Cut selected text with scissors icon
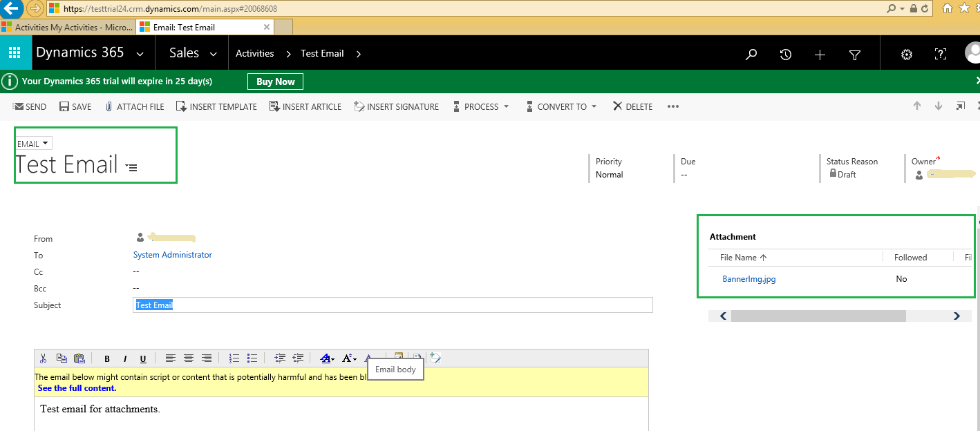980x431 pixels. [43, 358]
